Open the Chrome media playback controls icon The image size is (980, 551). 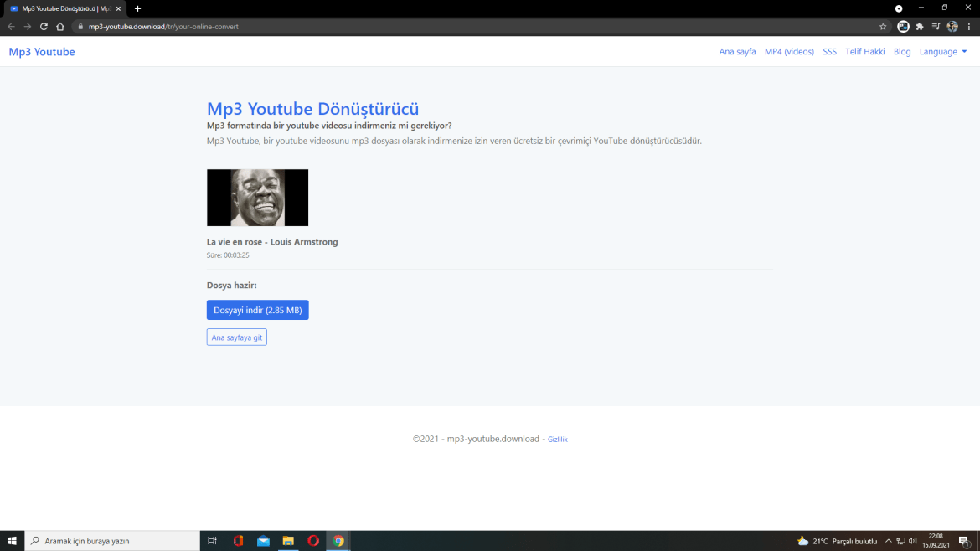pyautogui.click(x=936, y=26)
